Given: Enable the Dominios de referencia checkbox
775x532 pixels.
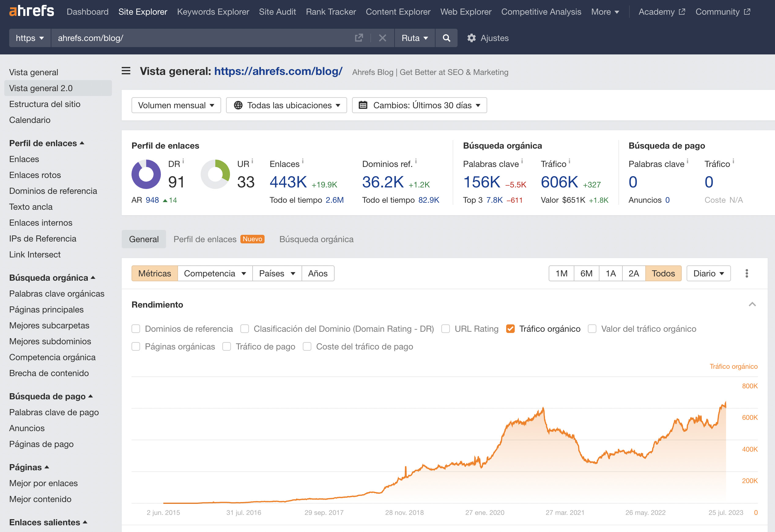Looking at the screenshot, I should 136,329.
